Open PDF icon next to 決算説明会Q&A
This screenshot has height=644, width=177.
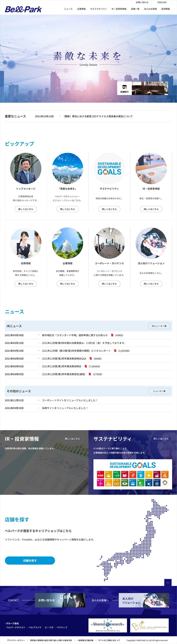pos(91,358)
